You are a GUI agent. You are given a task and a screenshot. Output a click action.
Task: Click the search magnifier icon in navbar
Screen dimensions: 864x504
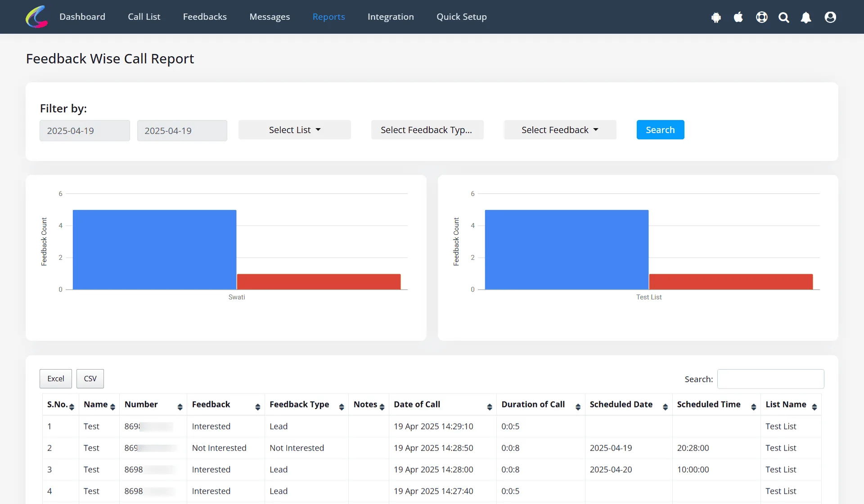pos(784,17)
